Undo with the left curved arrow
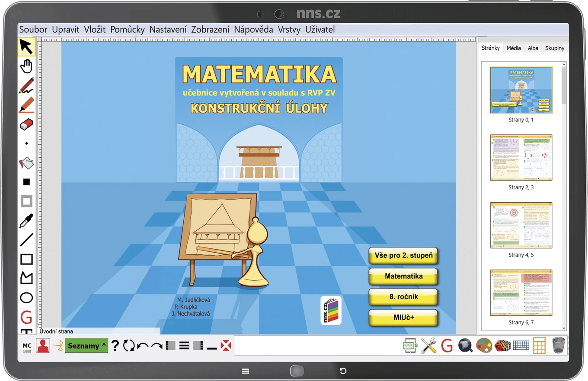This screenshot has width=588, height=381. [x=143, y=346]
